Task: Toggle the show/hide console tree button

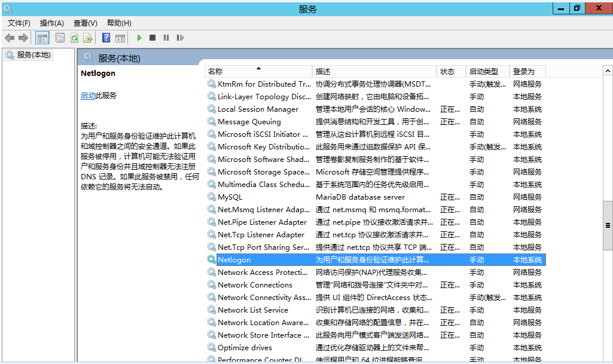Action: click(42, 38)
